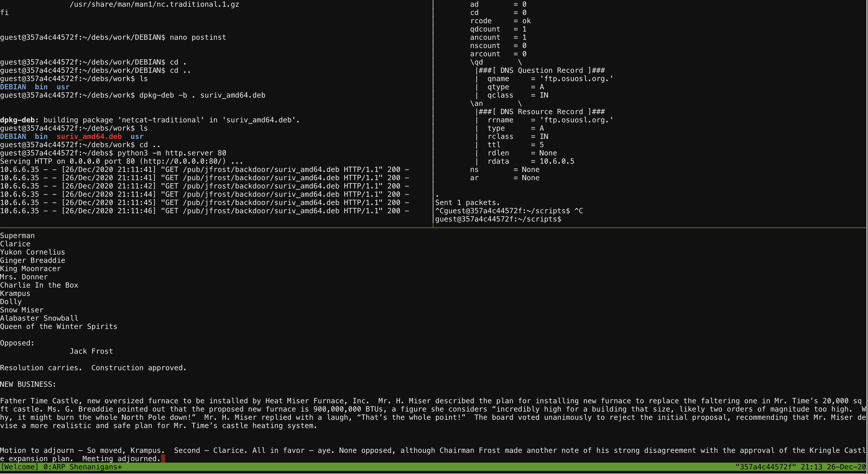Click the 'nscount = 0' line
Image resolution: width=868 pixels, height=474 pixels.
[x=498, y=45]
